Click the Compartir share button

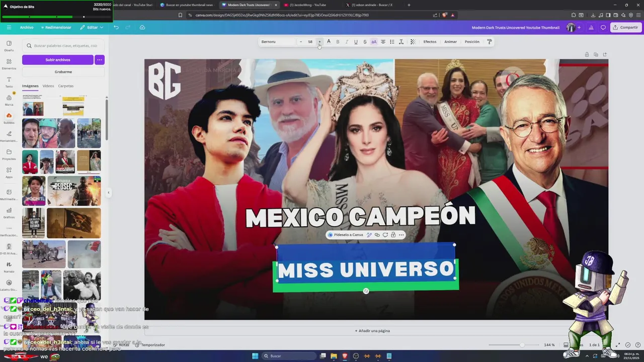tap(625, 27)
